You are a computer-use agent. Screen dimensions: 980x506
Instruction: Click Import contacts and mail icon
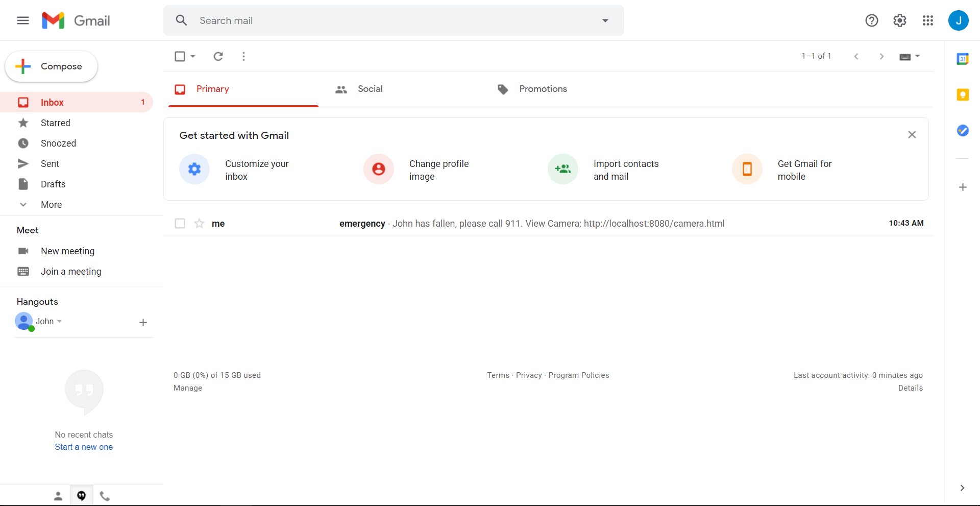[x=563, y=169]
